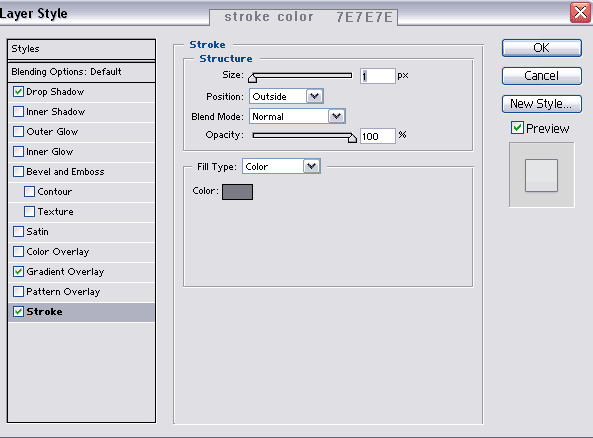
Task: Enable the Satin checkbox
Action: (18, 231)
